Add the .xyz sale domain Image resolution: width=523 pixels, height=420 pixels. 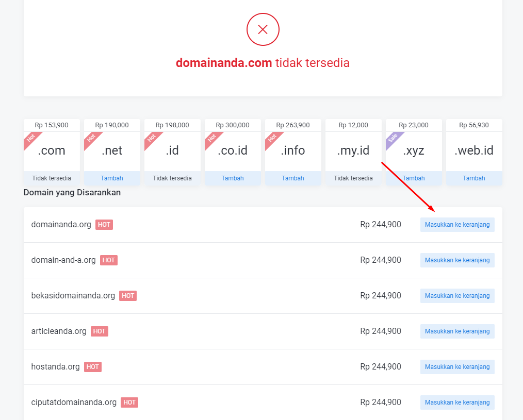click(414, 178)
